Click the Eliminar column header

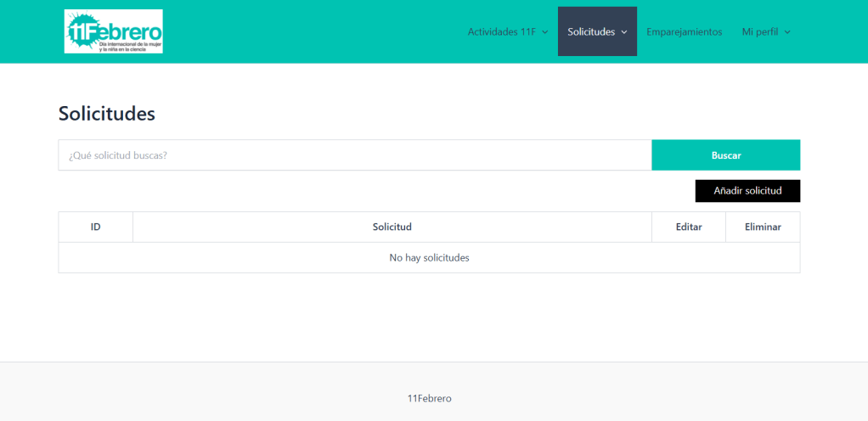763,227
